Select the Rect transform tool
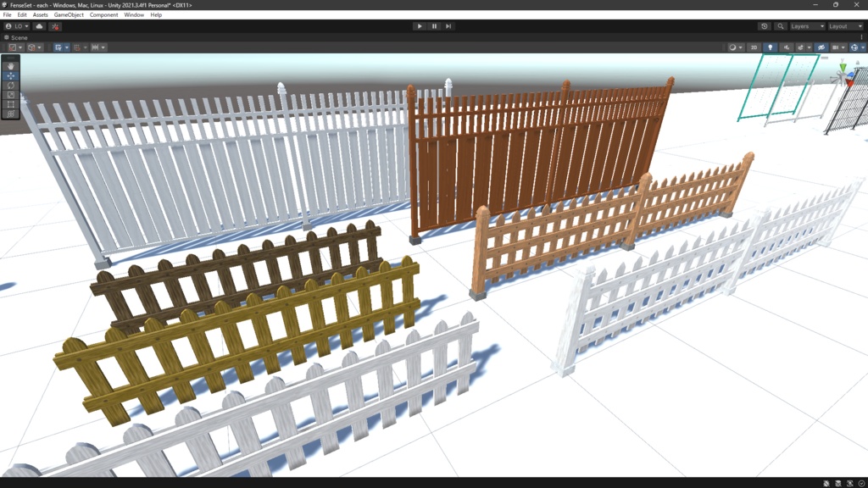 click(x=10, y=104)
